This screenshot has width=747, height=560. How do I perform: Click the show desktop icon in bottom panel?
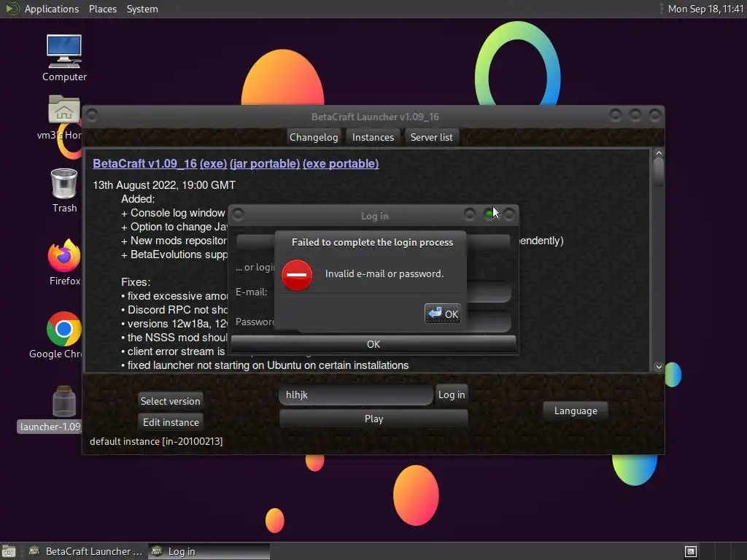tap(9, 551)
